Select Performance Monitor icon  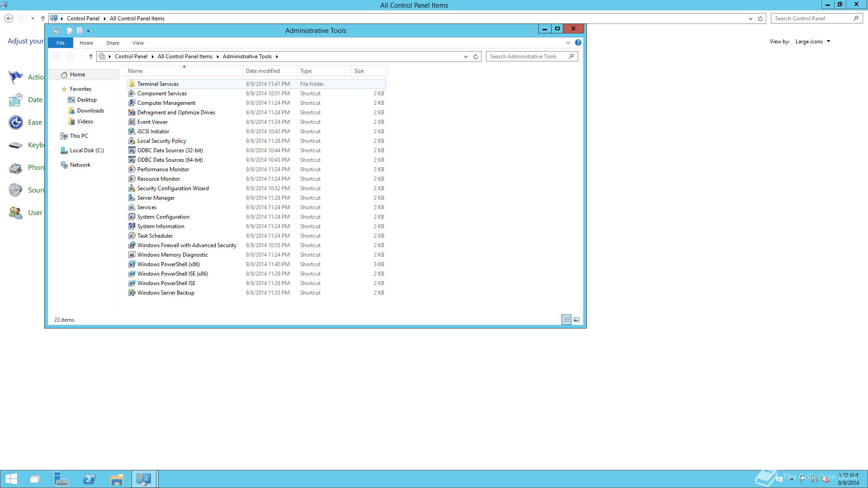point(132,169)
